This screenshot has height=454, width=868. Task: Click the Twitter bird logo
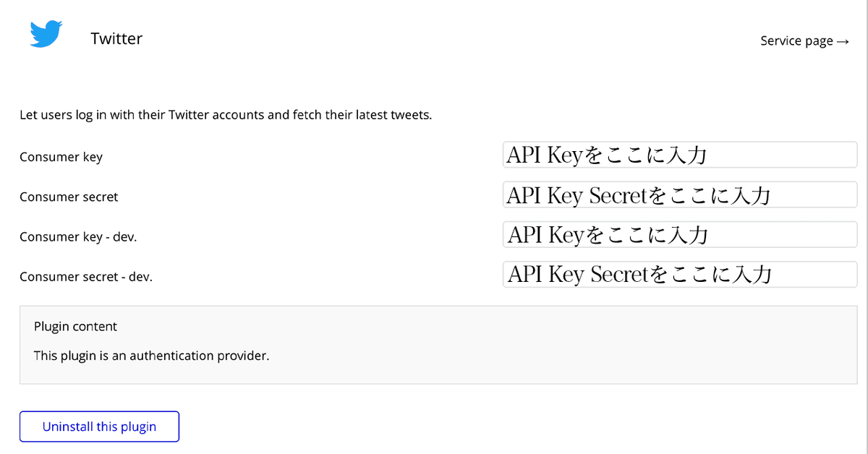tap(46, 35)
